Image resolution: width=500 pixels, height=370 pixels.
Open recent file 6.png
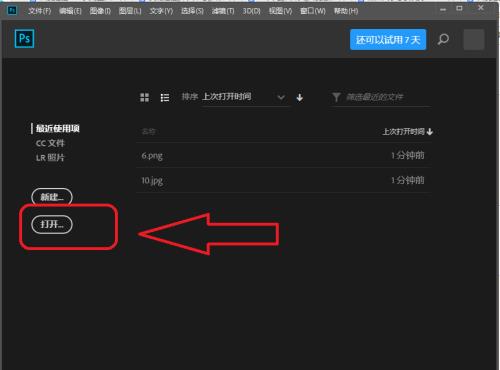coord(284,155)
